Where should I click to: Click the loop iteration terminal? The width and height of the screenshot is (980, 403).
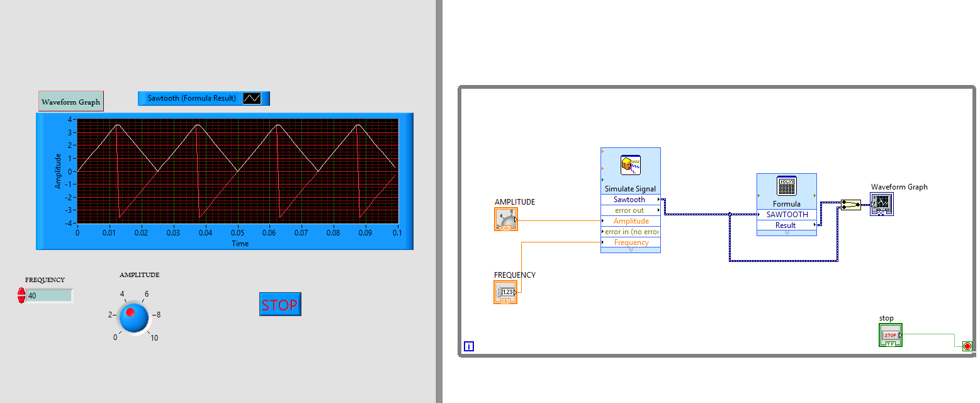click(468, 346)
